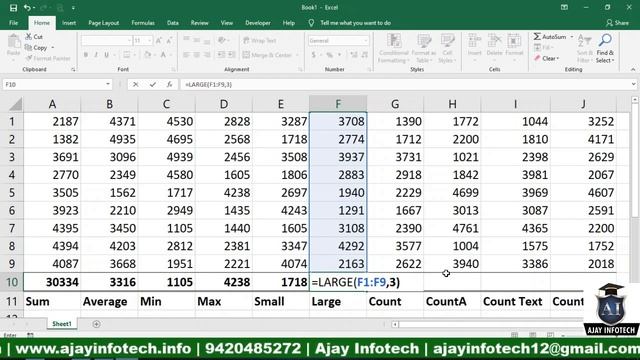Cancel formula entry with X icon
The width and height of the screenshot is (640, 360).
[x=136, y=84]
